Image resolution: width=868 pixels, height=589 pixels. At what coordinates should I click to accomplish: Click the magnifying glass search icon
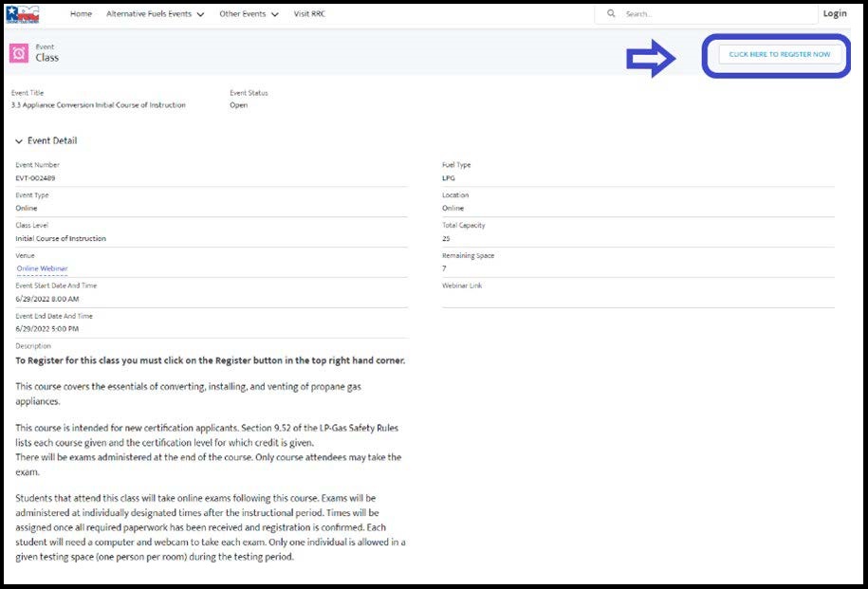pyautogui.click(x=611, y=14)
